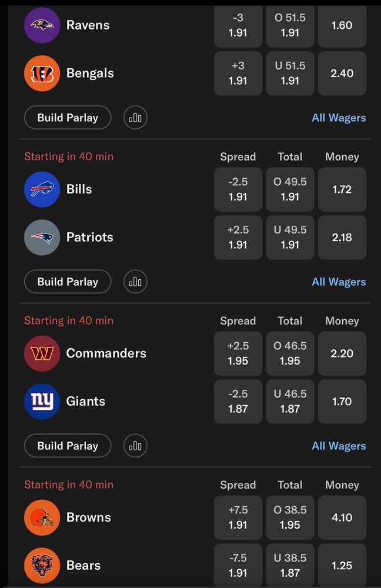
Task: Tap the Commanders team logo
Action: coord(42,353)
